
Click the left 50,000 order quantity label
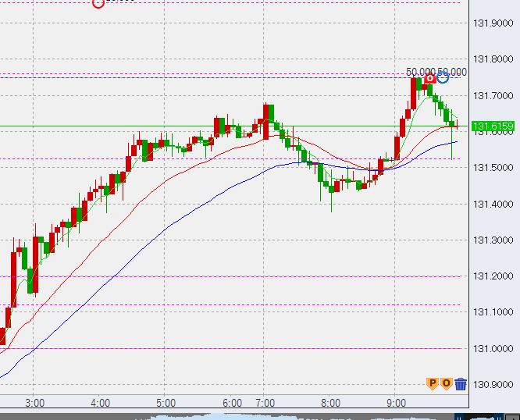click(419, 72)
